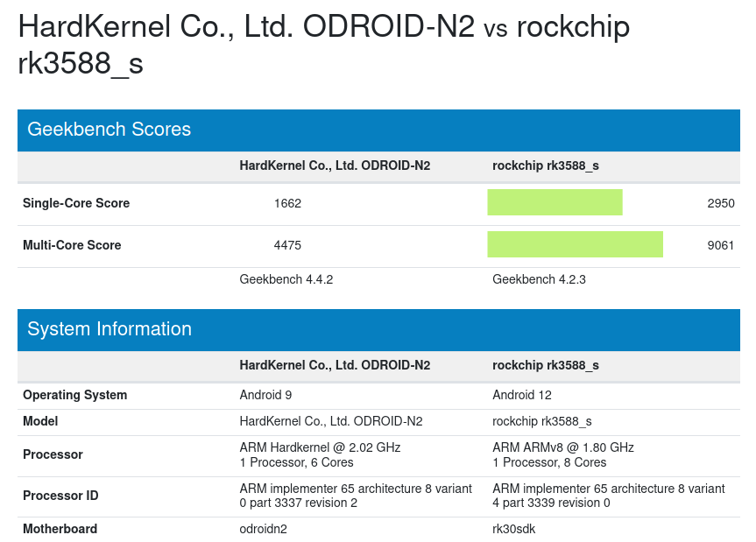Click the Android 9 operating system value

click(x=265, y=395)
